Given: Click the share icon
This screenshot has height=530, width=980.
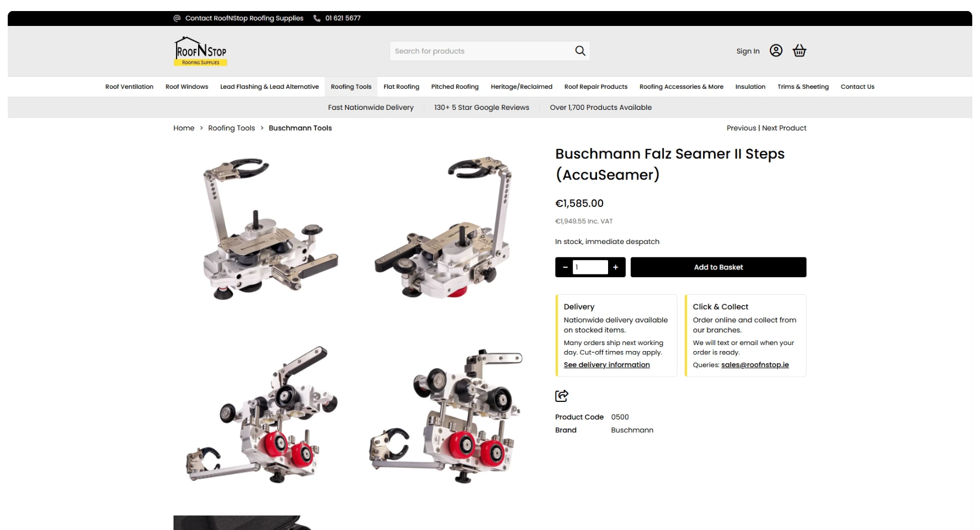Looking at the screenshot, I should pos(562,396).
